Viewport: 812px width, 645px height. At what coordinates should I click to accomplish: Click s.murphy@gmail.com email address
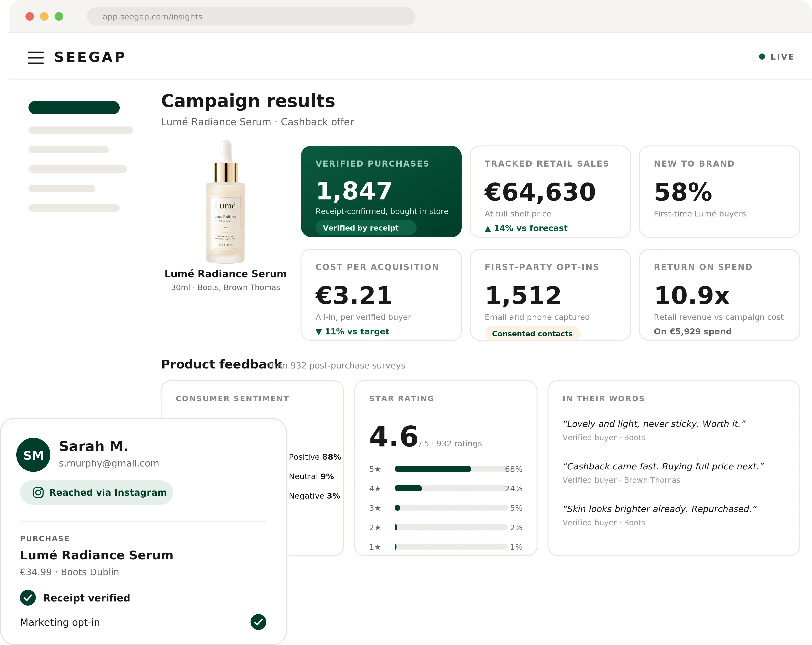109,463
